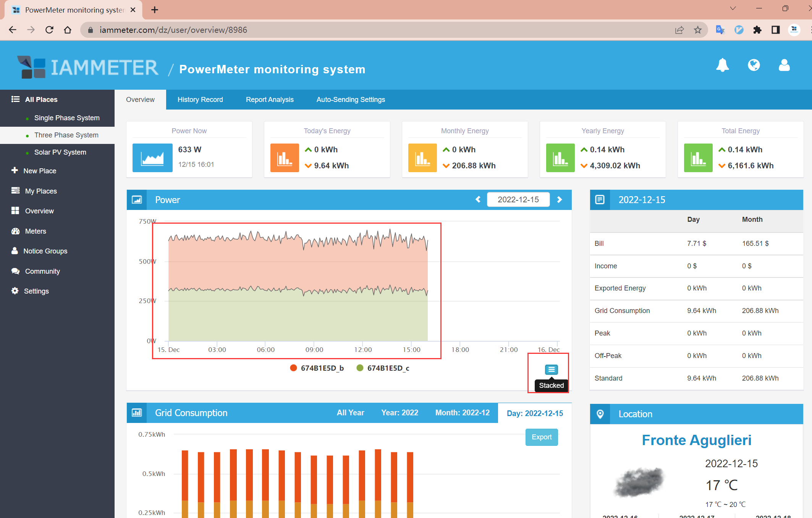Select Month: 2022-12 grid consumption range
This screenshot has width=812, height=518.
click(x=462, y=413)
